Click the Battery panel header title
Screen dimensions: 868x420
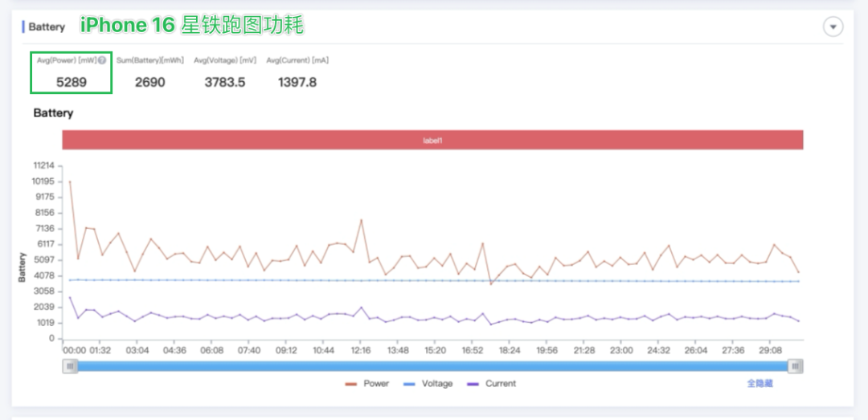pyautogui.click(x=47, y=27)
